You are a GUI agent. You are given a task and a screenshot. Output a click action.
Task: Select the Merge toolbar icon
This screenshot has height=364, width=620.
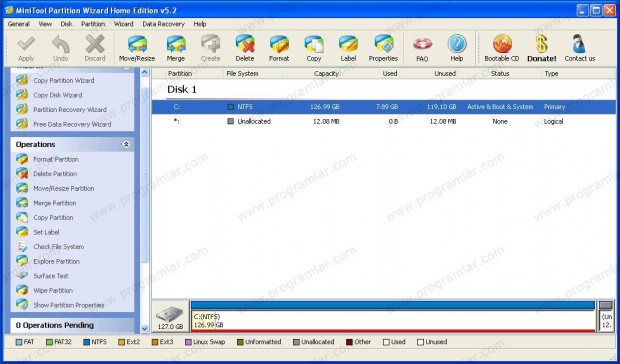[176, 43]
